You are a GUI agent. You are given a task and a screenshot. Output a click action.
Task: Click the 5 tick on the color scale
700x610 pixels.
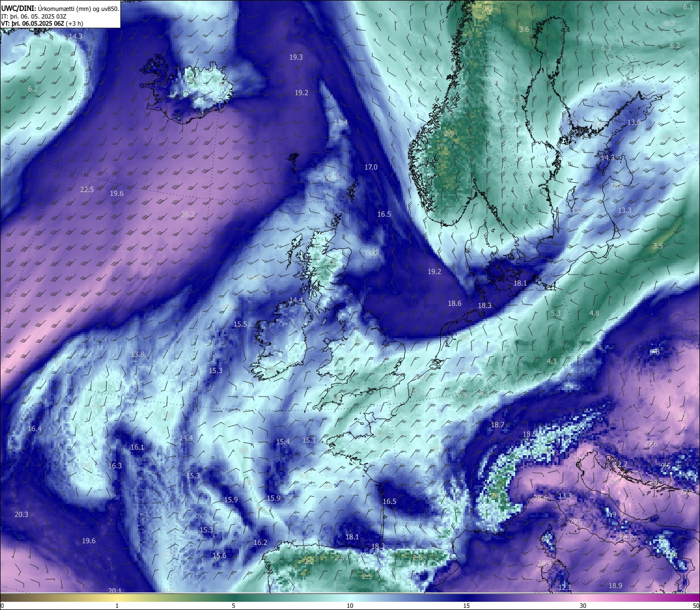234,606
